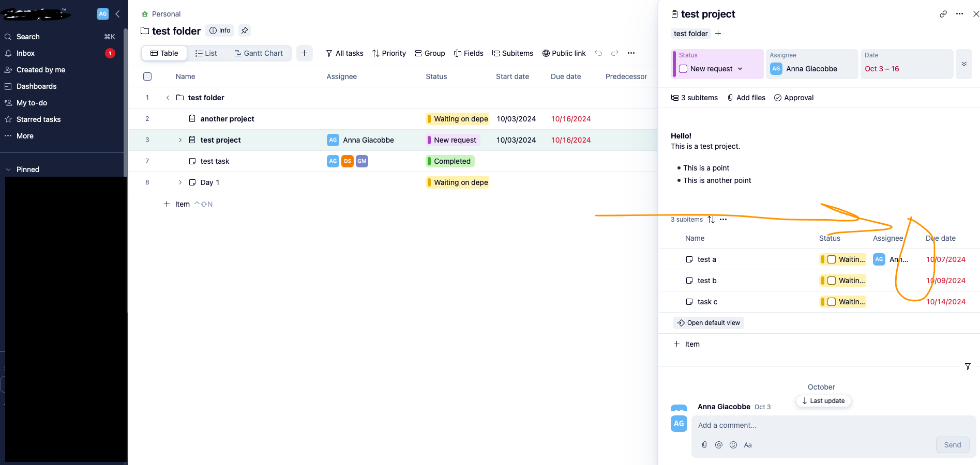The width and height of the screenshot is (980, 465).
Task: Toggle the New request status checkbox
Action: [x=683, y=69]
